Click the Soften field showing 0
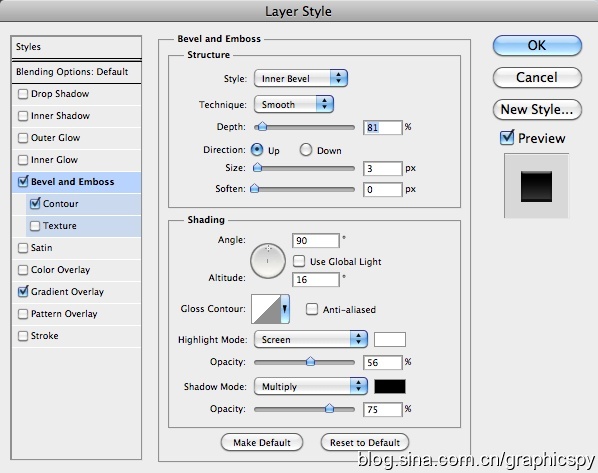This screenshot has height=473, width=598. coord(383,190)
